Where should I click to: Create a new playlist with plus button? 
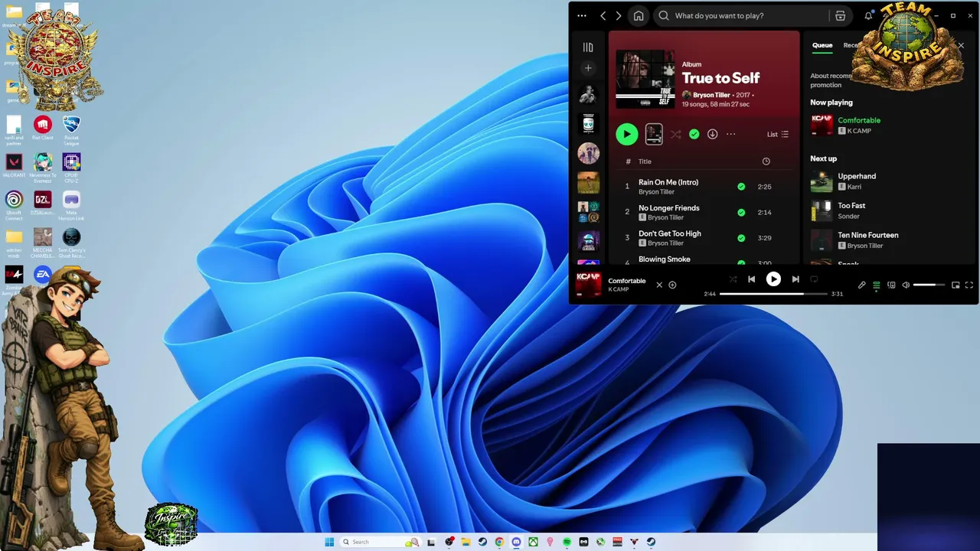[588, 68]
